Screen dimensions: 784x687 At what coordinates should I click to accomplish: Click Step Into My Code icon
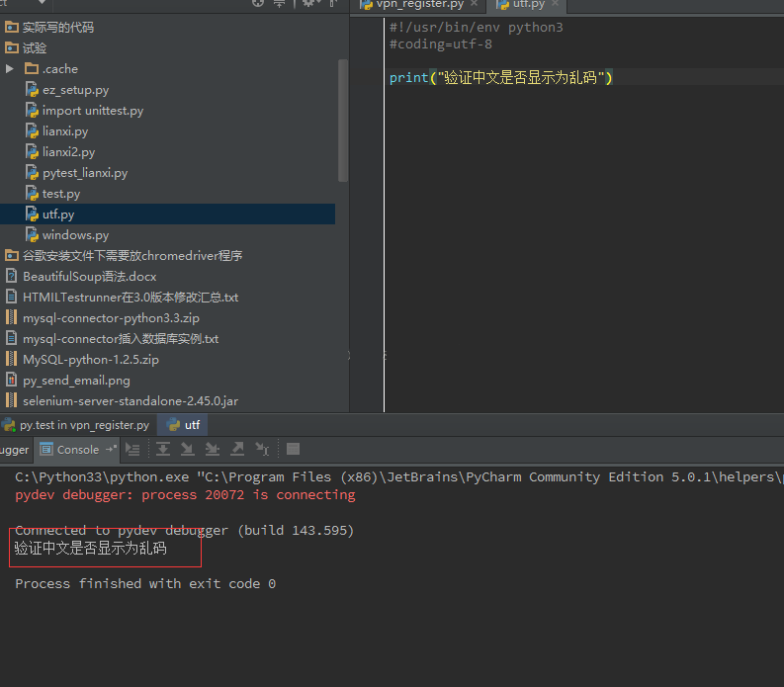pyautogui.click(x=212, y=450)
